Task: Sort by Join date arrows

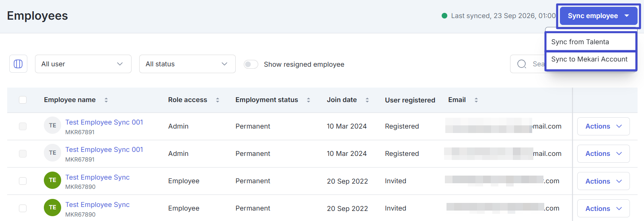Action: click(367, 100)
